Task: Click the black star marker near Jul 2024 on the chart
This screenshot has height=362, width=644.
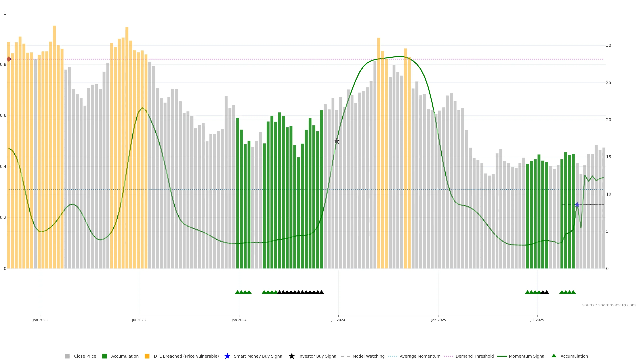Action: [x=337, y=141]
